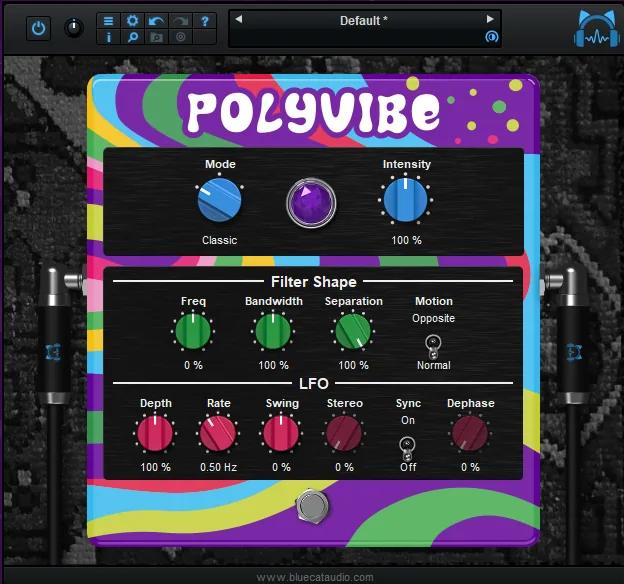Click the purple jewel indicator light
Screen dimensions: 624x584
click(x=311, y=203)
